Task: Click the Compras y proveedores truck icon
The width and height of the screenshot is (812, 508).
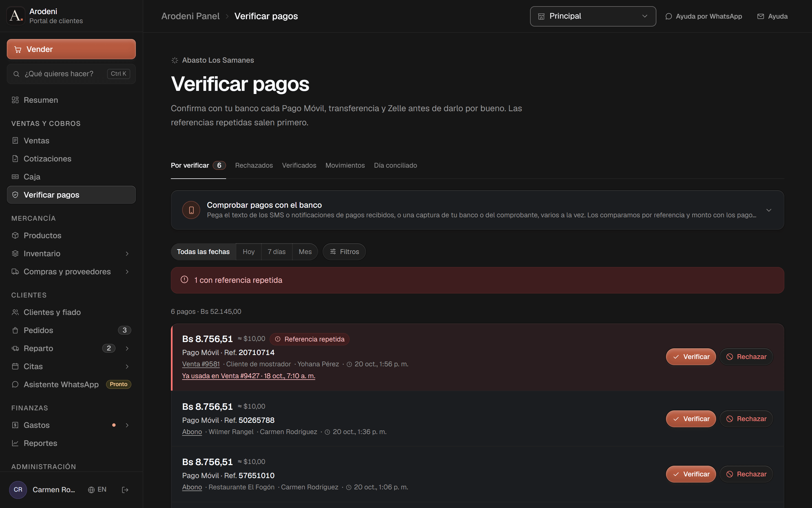Action: (x=15, y=271)
